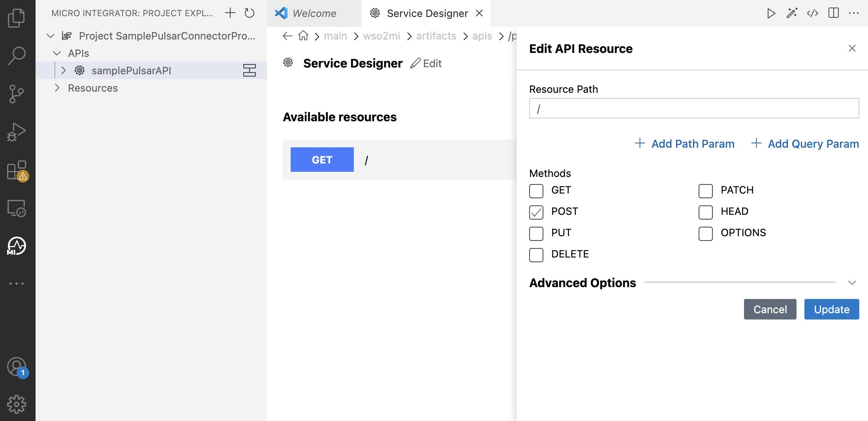The height and width of the screenshot is (421, 868).
Task: Open the Manage gear at bottom of activity bar
Action: pos(17,404)
